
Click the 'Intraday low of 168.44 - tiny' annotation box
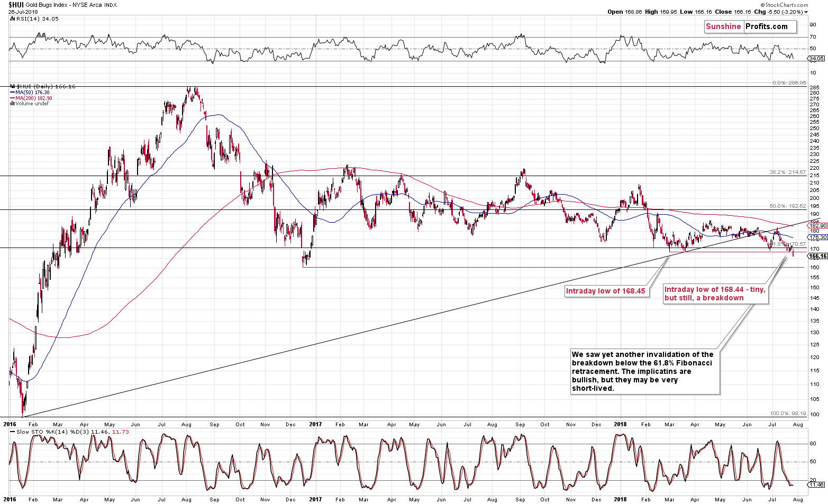(715, 294)
